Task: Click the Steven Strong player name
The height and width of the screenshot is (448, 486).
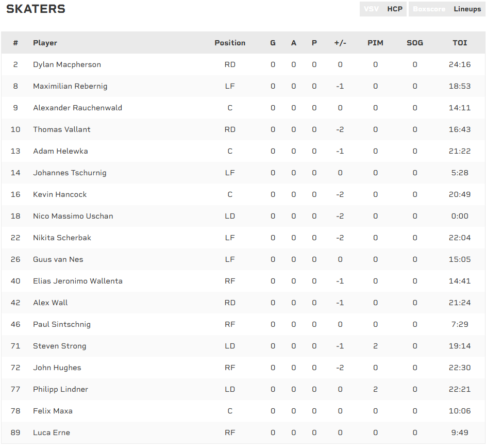Action: click(59, 346)
